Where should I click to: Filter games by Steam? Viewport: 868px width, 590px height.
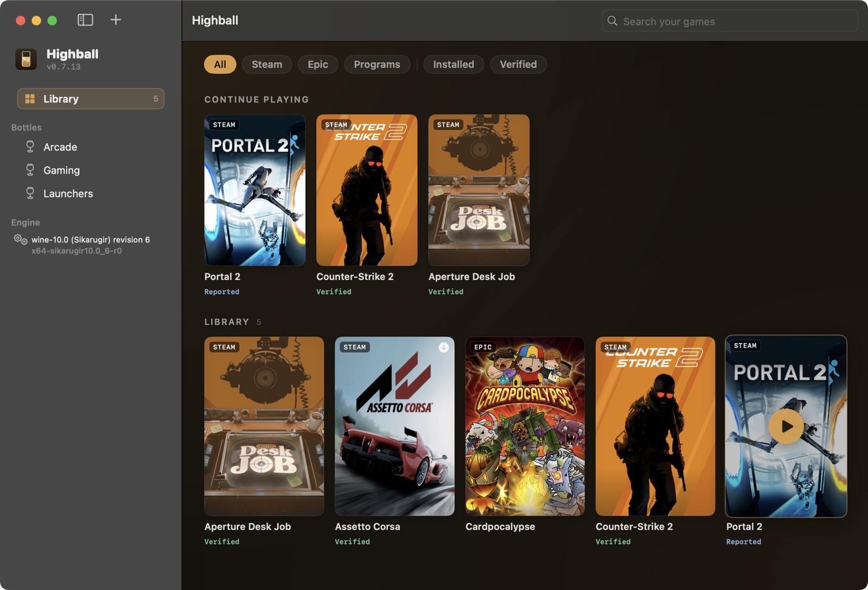click(267, 64)
